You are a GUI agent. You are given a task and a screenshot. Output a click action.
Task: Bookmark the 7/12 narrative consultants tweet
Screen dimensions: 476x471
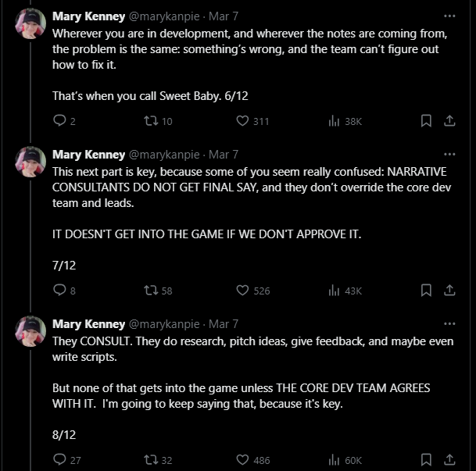coord(426,291)
